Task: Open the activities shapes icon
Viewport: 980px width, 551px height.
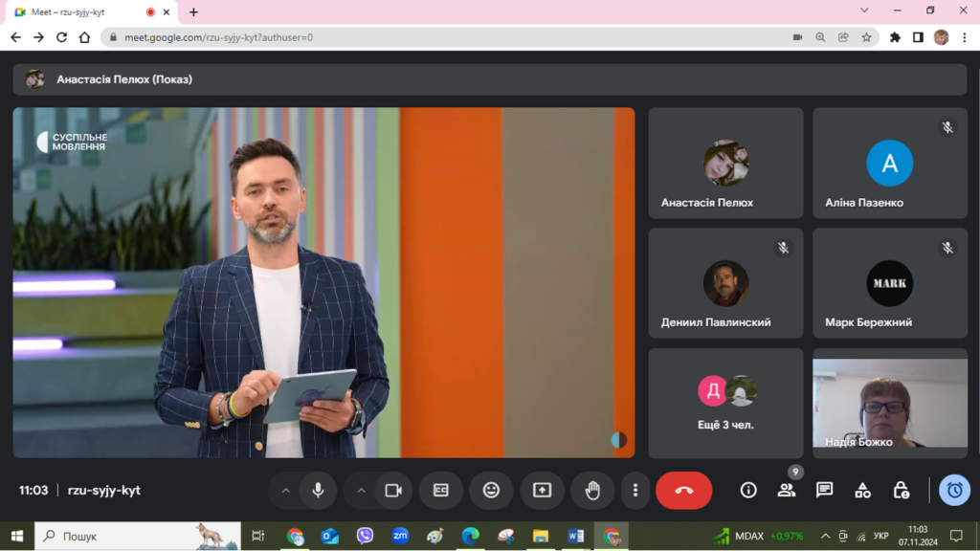Action: click(862, 491)
